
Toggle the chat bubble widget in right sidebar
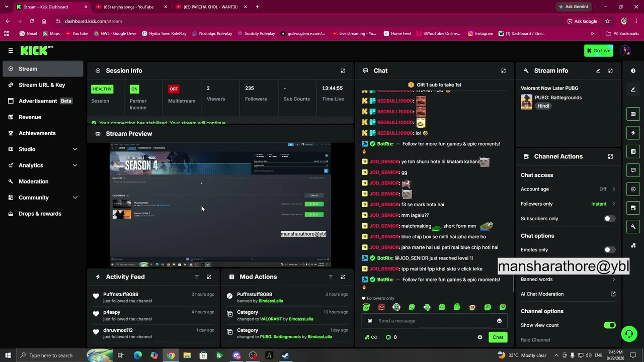[x=633, y=170]
